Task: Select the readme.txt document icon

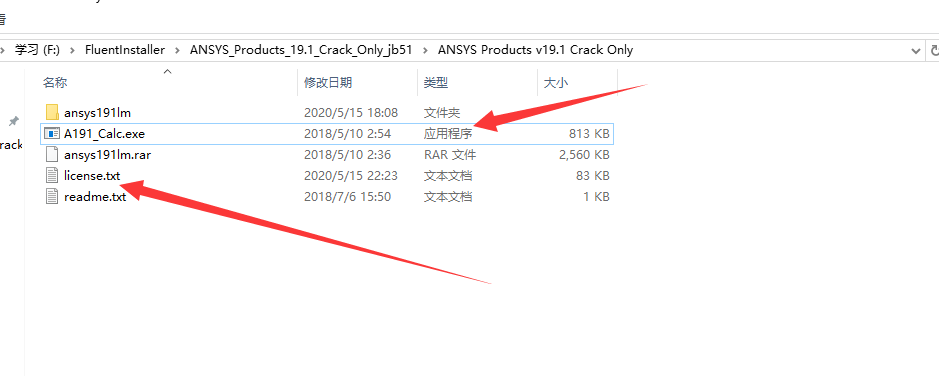Action: 52,196
